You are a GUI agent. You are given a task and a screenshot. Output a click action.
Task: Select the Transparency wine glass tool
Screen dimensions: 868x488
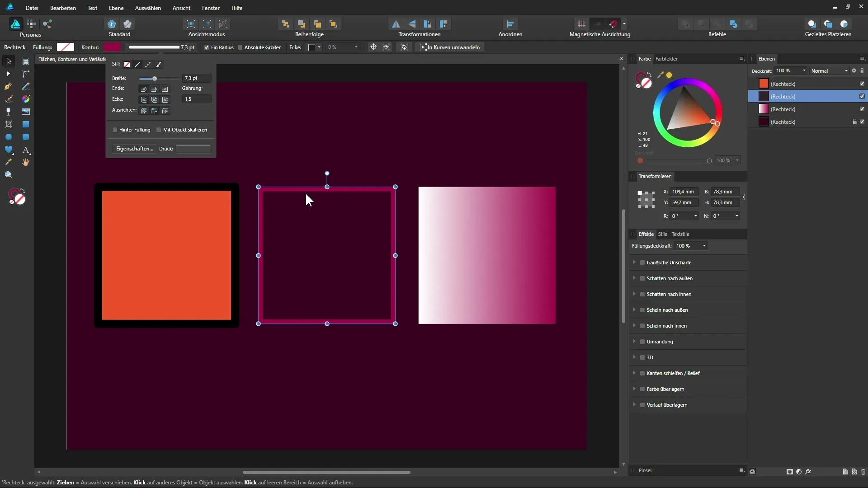click(9, 112)
